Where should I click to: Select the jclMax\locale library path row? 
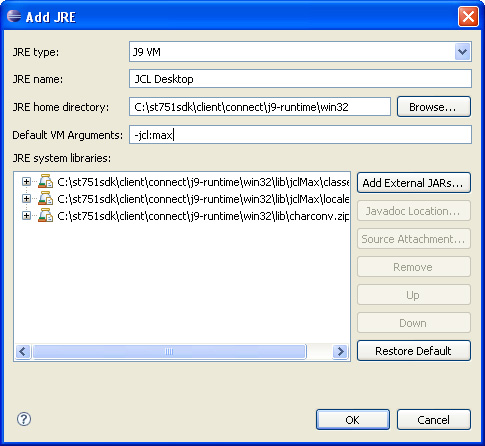coord(203,199)
